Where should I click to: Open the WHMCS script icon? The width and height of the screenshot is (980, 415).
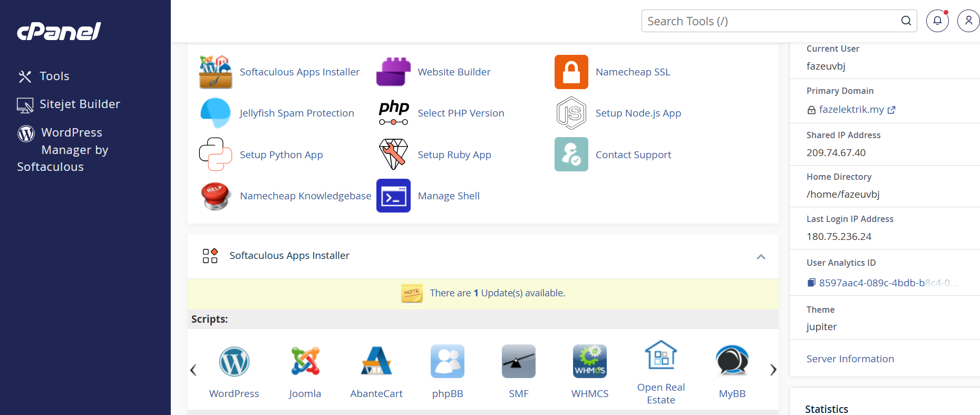coord(590,361)
